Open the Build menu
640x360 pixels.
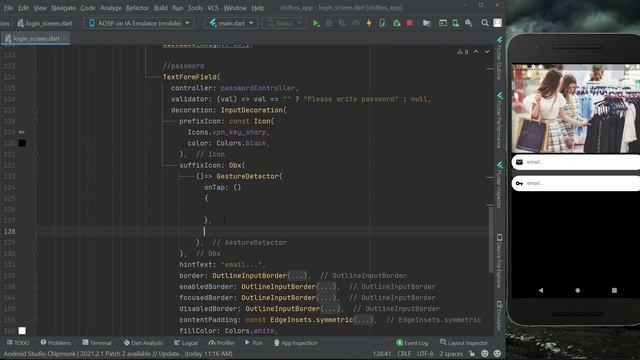click(161, 8)
